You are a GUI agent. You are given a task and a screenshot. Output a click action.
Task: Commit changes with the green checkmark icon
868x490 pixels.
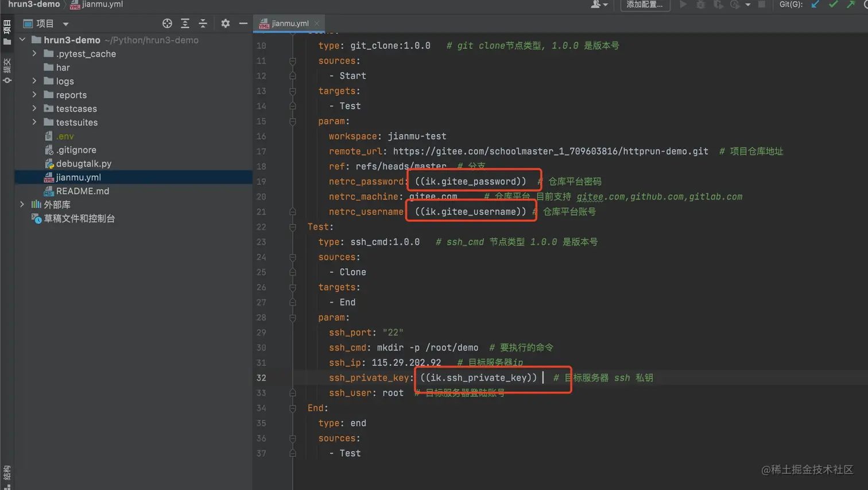tap(833, 5)
